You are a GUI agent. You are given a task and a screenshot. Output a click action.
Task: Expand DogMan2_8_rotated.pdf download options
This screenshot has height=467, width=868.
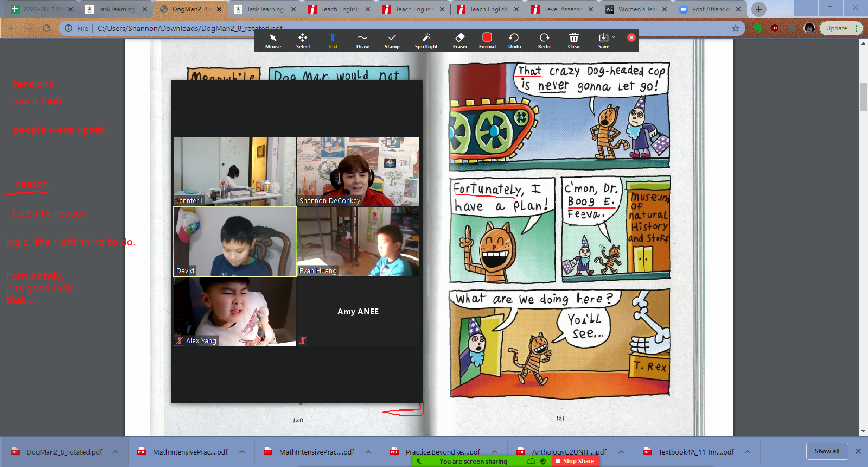tap(116, 452)
